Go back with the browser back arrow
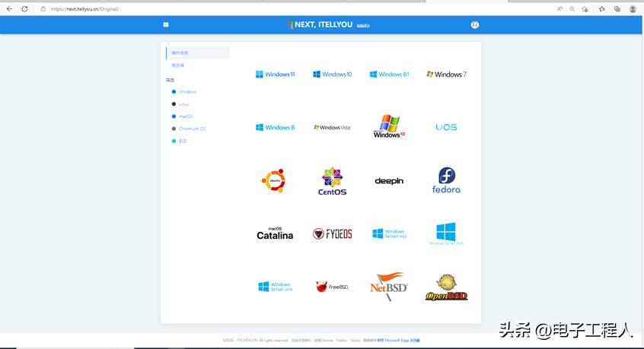 tap(9, 8)
